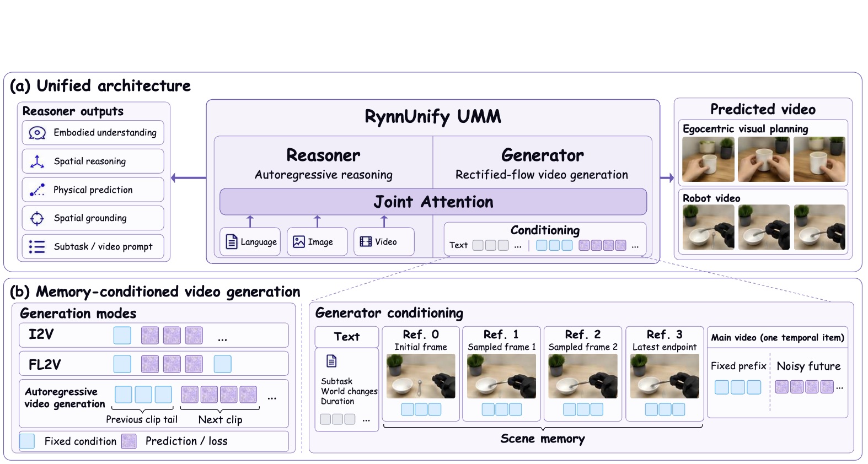Click the Conditioning box title
Viewport: 868px width, 464px height.
545,230
